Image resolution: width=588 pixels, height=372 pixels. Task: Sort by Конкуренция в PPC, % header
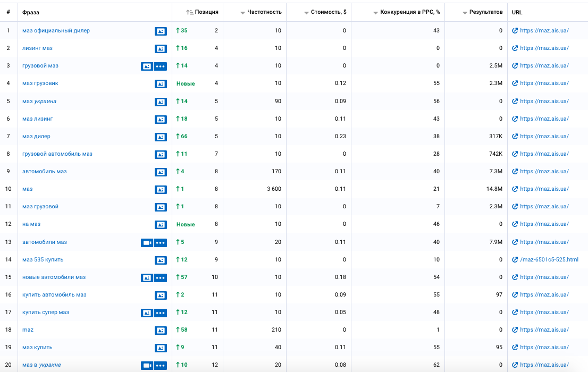point(407,12)
